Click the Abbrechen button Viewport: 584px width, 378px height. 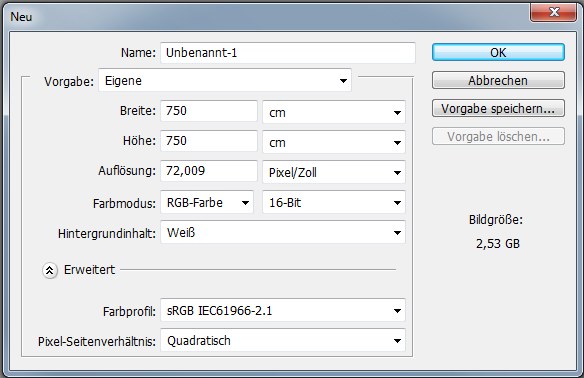click(x=498, y=80)
